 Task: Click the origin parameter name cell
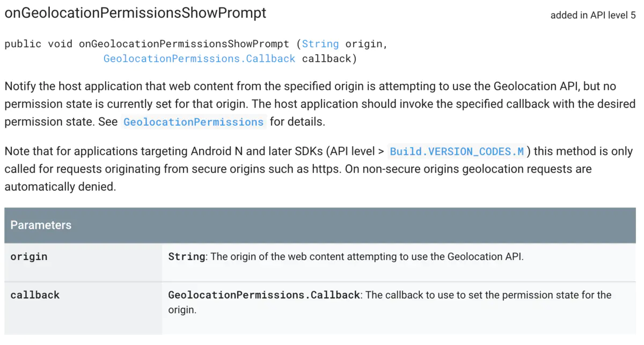click(83, 262)
